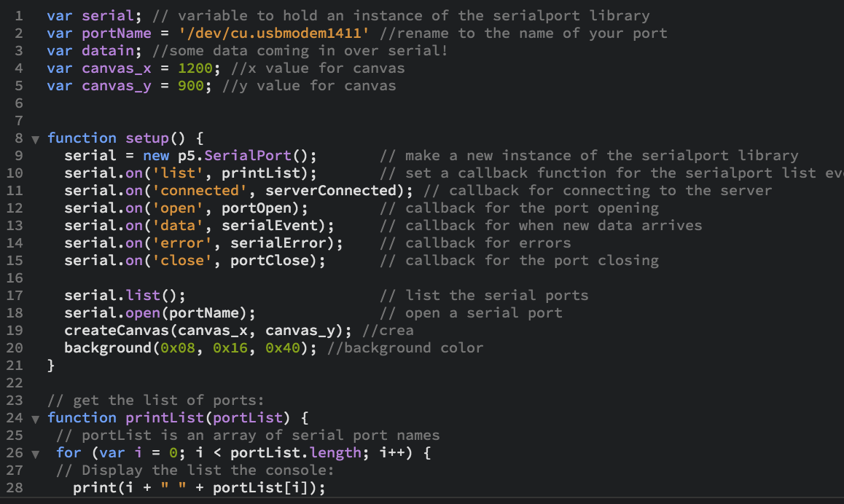Click the 0x40 value in background()

[282, 347]
